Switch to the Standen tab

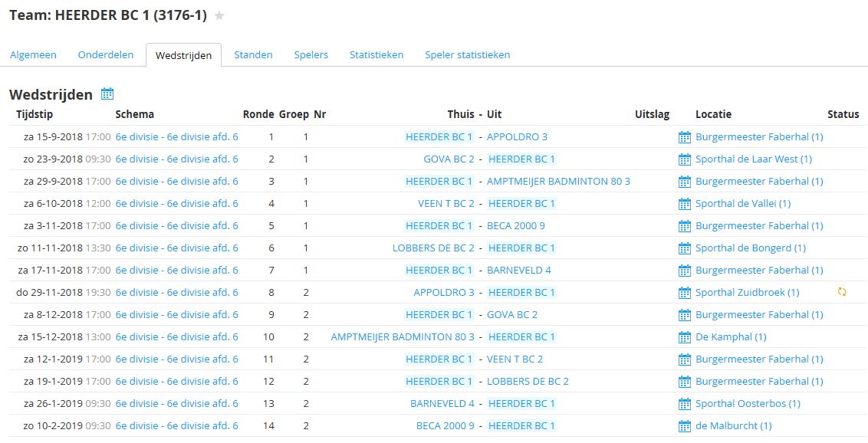(253, 55)
